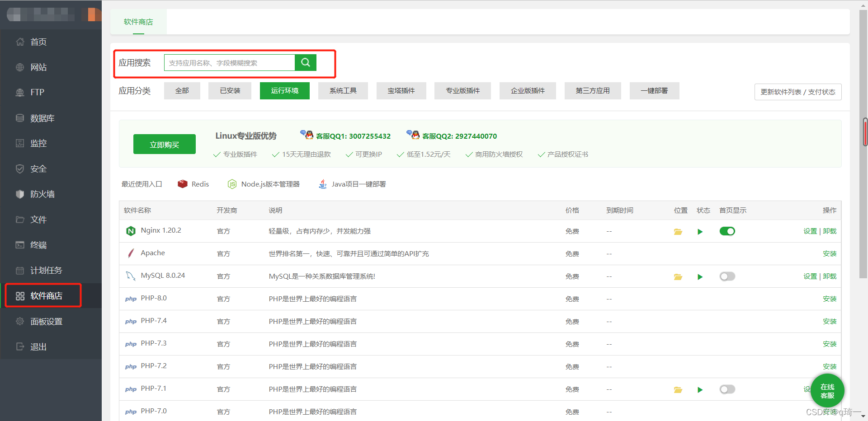This screenshot has width=868, height=421.
Task: Click the 客服QQ2 penguin icon
Action: pyautogui.click(x=413, y=135)
